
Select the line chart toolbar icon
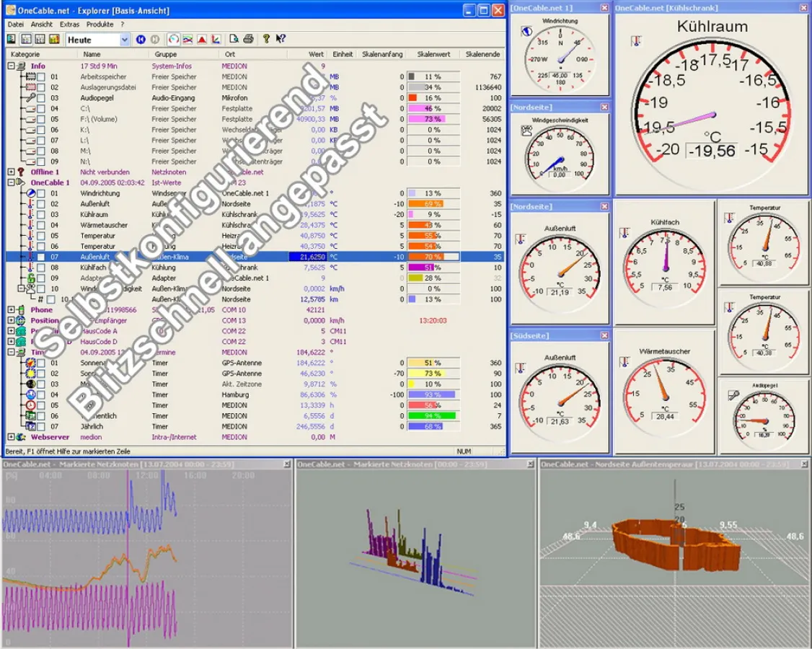tap(188, 39)
